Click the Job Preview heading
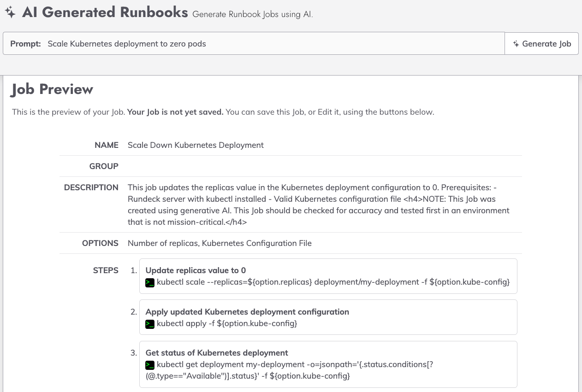The image size is (582, 392). [x=52, y=89]
